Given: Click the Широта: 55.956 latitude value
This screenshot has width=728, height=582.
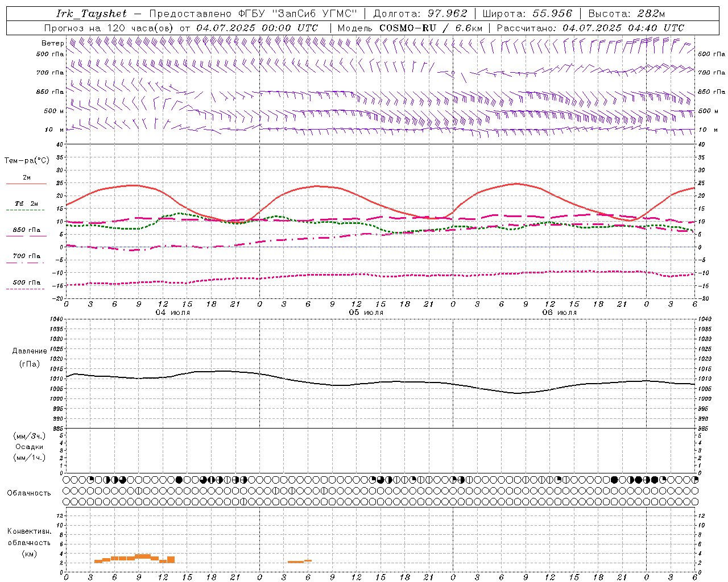Looking at the screenshot, I should [x=527, y=14].
